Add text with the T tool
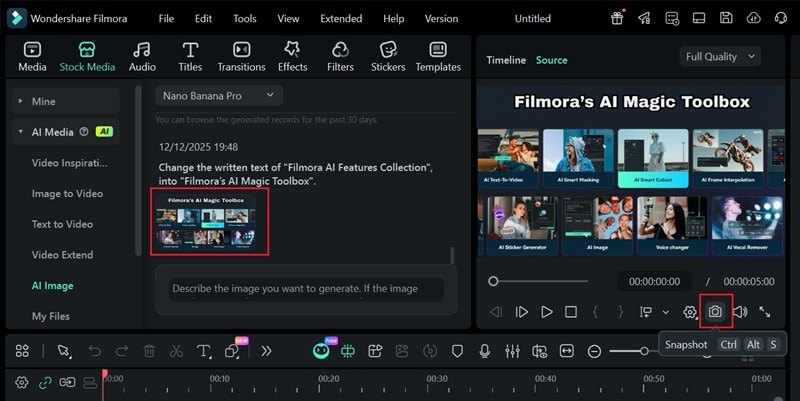 pos(203,351)
